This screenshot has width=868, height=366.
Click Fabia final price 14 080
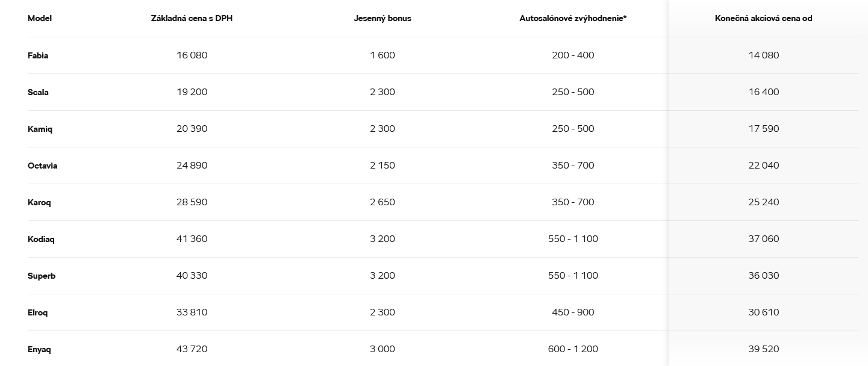[x=763, y=55]
